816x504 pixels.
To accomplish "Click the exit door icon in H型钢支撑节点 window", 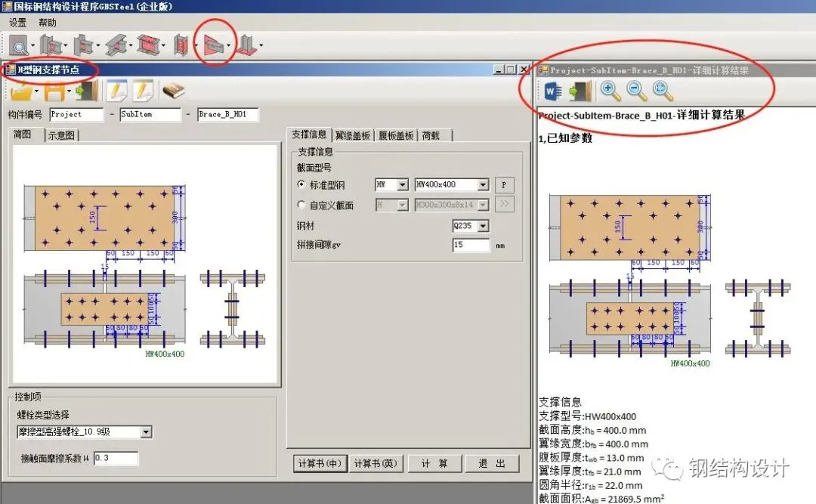I will (87, 91).
